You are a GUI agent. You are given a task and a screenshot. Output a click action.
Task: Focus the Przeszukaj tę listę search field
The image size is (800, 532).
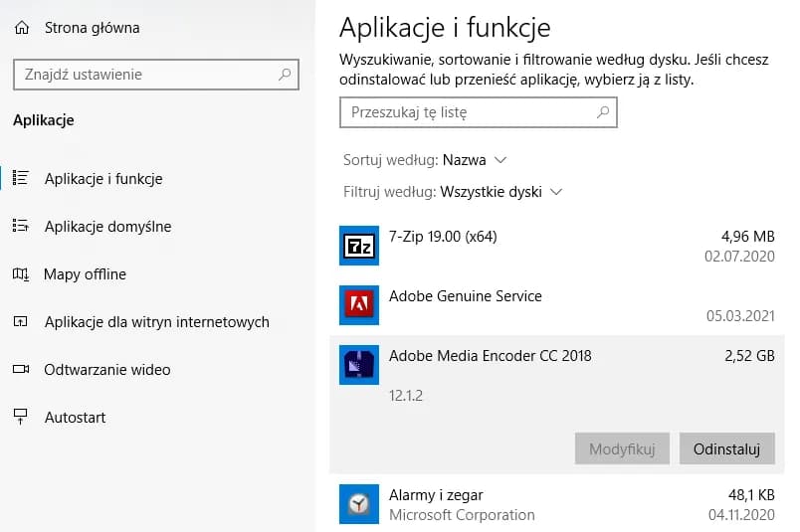tap(466, 112)
